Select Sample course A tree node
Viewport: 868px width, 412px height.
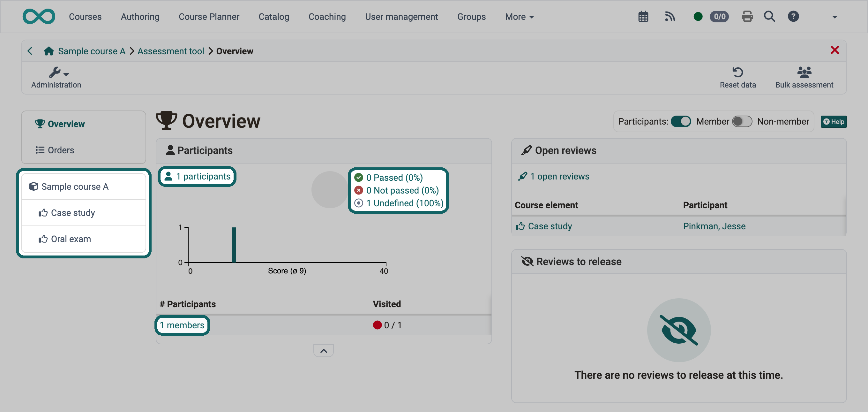point(84,187)
